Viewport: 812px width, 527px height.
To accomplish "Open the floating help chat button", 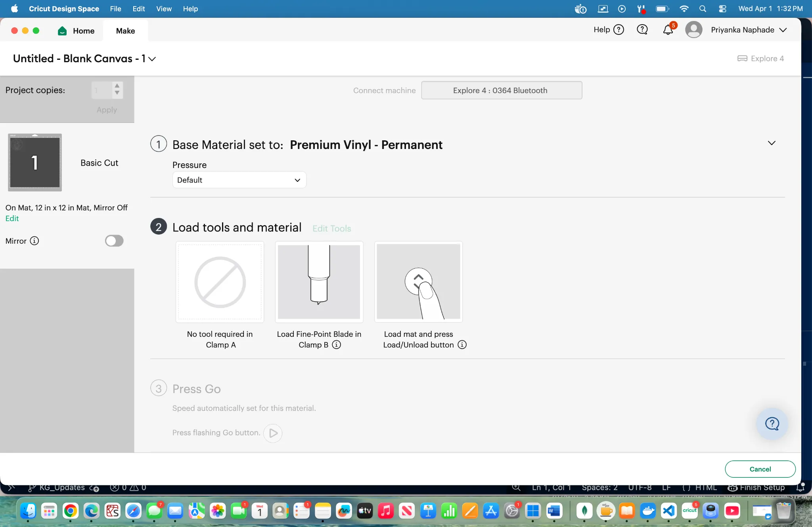I will (x=772, y=424).
